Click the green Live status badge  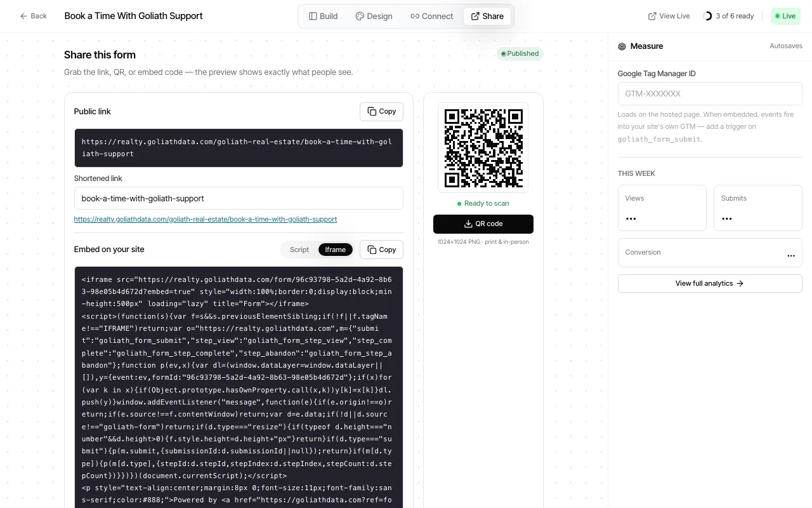[785, 16]
